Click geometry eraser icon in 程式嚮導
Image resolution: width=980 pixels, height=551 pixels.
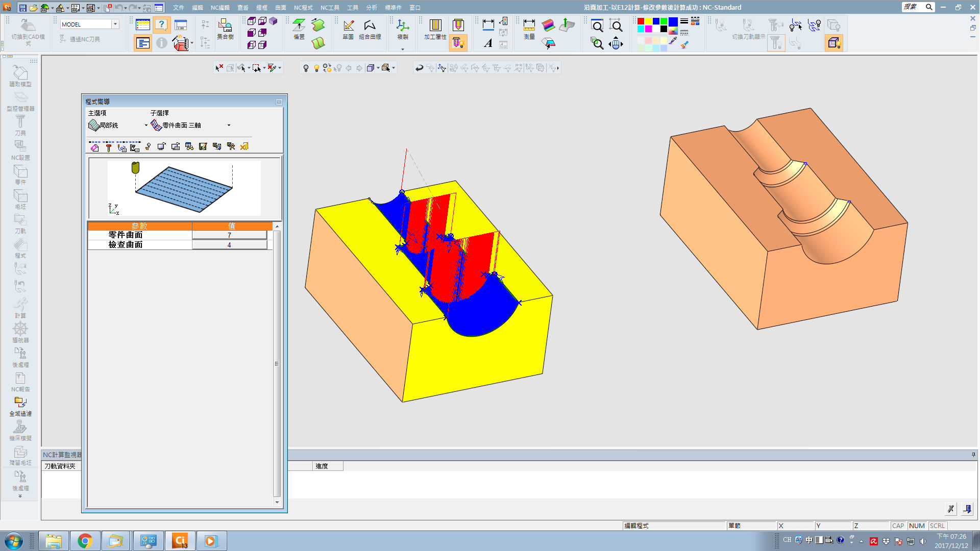[94, 147]
